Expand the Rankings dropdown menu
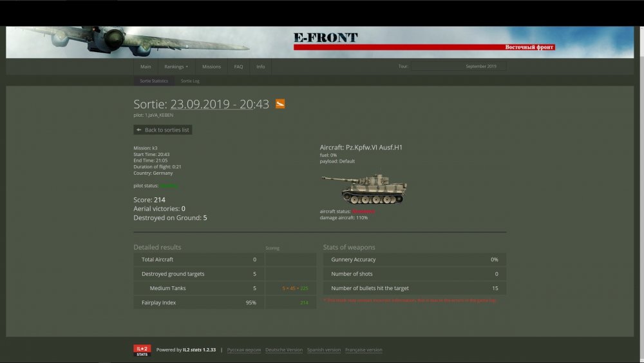The width and height of the screenshot is (644, 363). click(176, 66)
